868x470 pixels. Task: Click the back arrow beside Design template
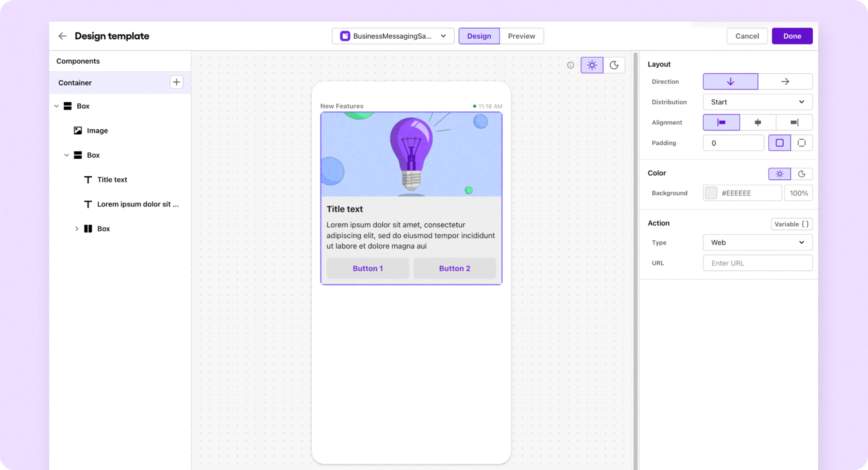click(62, 36)
